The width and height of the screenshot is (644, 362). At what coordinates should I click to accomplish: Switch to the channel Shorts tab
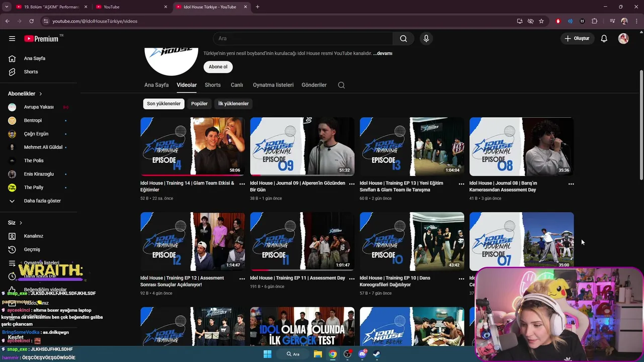[x=213, y=85]
